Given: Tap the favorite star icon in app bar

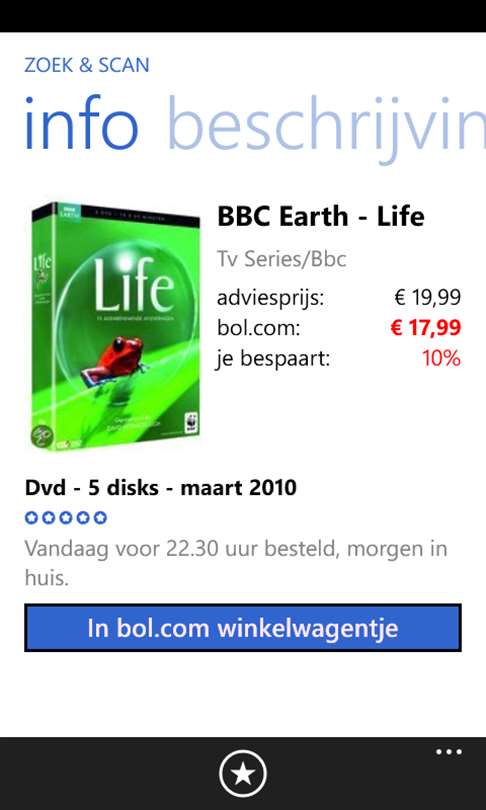Looking at the screenshot, I should click(x=243, y=774).
